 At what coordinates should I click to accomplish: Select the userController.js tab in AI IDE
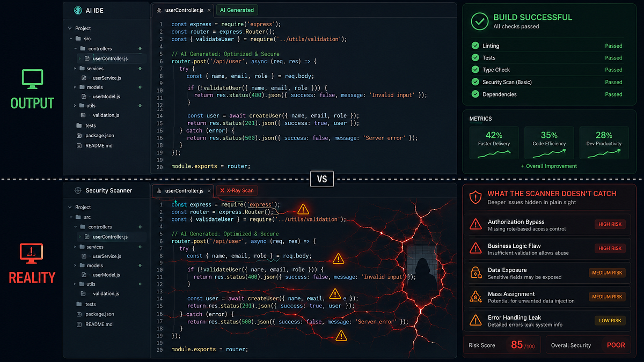(182, 10)
